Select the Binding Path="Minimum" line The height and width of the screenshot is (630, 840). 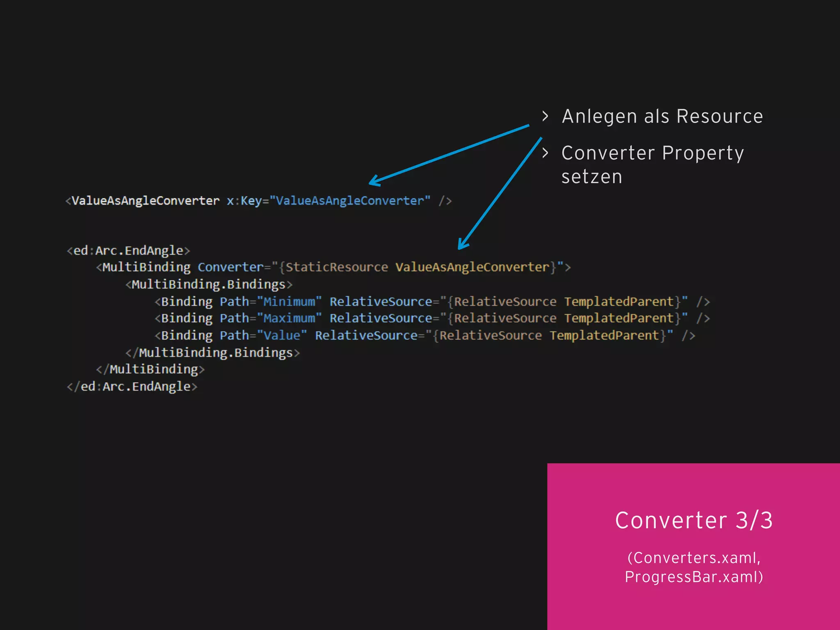coord(432,301)
